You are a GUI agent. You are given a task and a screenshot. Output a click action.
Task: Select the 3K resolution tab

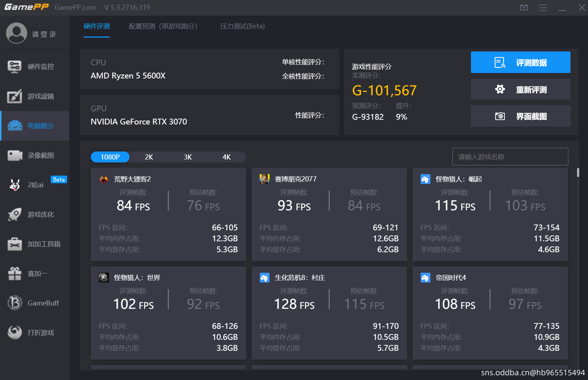pyautogui.click(x=188, y=157)
